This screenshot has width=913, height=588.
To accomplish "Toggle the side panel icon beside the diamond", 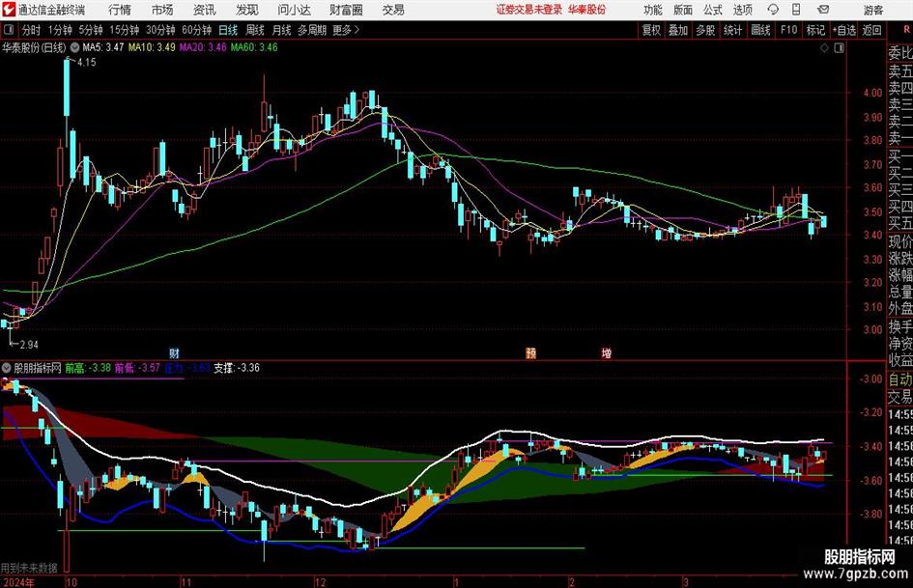I will [x=839, y=48].
